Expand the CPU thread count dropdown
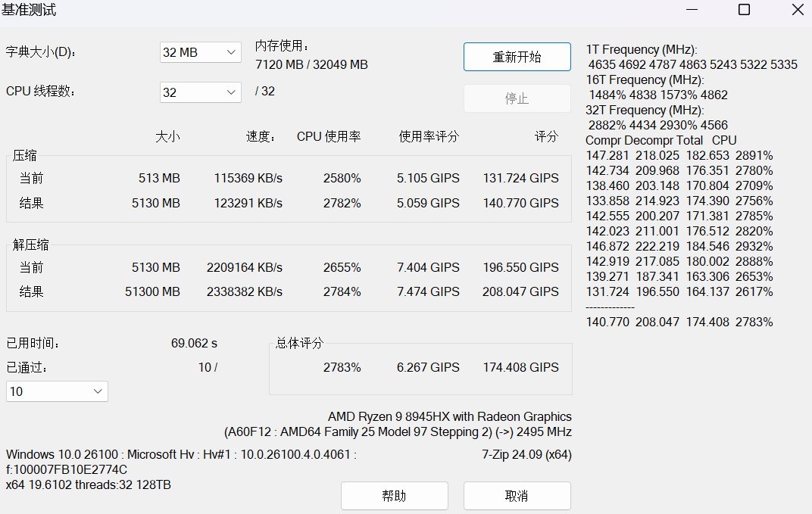The image size is (812, 514). (200, 92)
